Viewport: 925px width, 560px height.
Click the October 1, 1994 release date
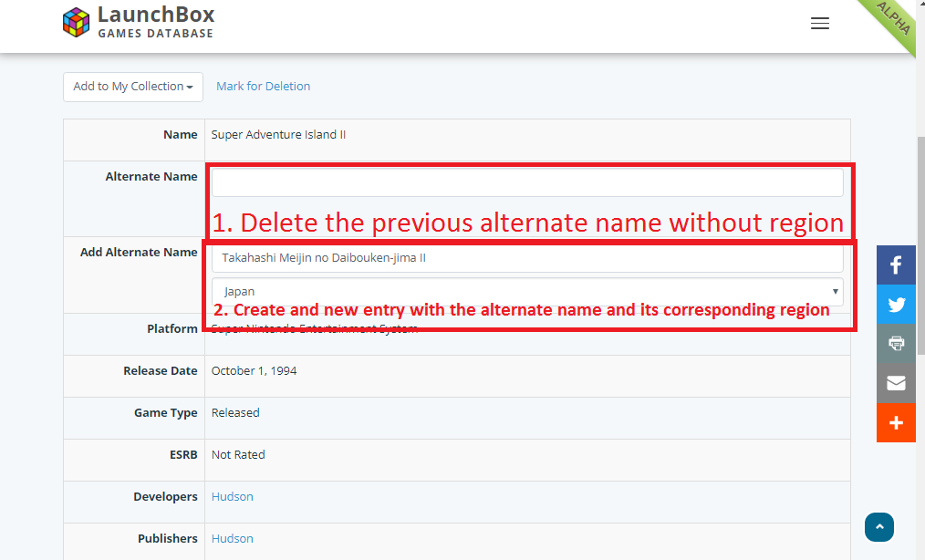click(254, 371)
